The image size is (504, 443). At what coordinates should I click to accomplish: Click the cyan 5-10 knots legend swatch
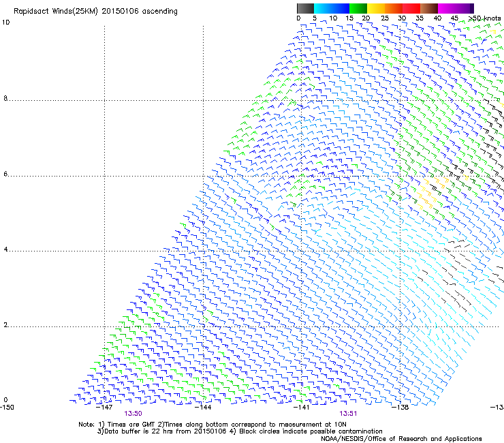tap(323, 8)
